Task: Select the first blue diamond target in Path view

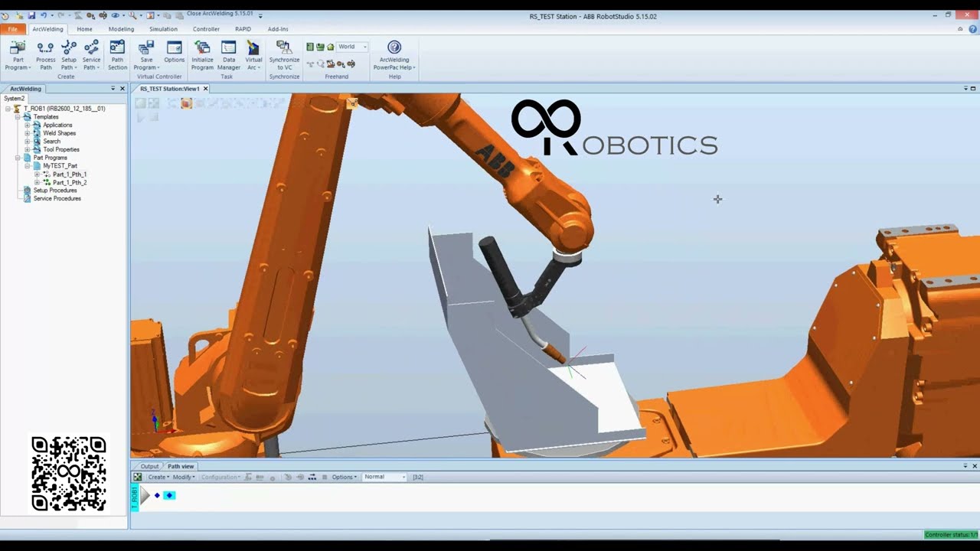Action: pos(157,495)
